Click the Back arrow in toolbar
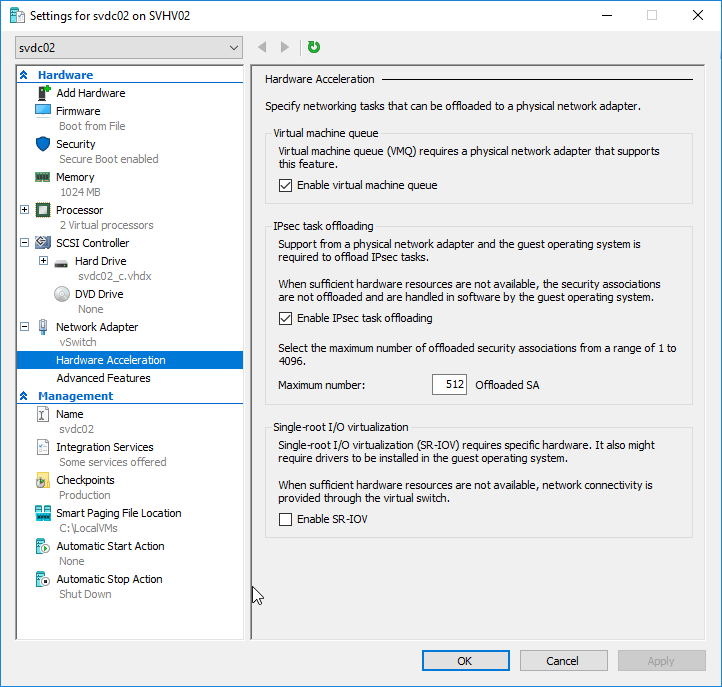The height and width of the screenshot is (687, 722). click(x=262, y=47)
